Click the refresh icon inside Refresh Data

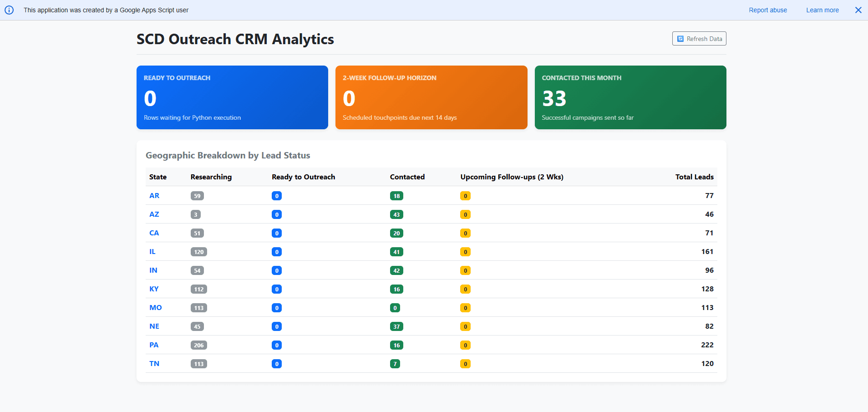click(x=680, y=39)
